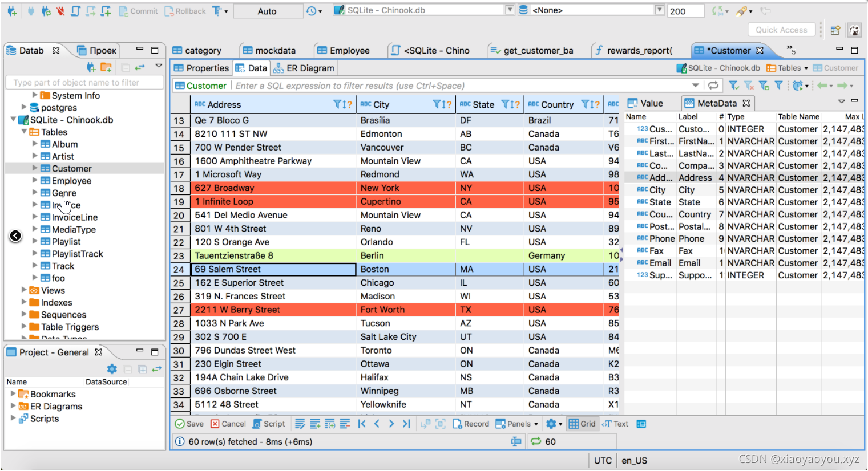Viewport: 868px width, 471px height.
Task: Go to first row navigation icon
Action: [362, 424]
